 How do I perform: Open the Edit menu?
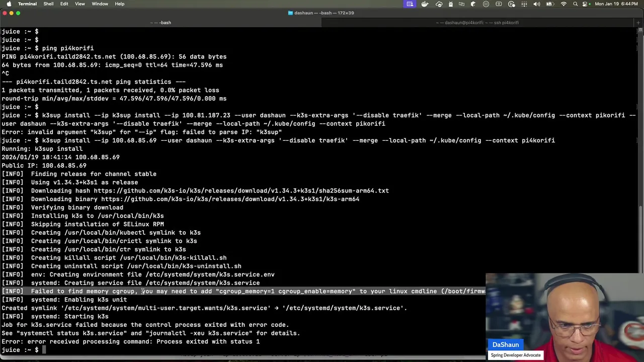point(64,4)
